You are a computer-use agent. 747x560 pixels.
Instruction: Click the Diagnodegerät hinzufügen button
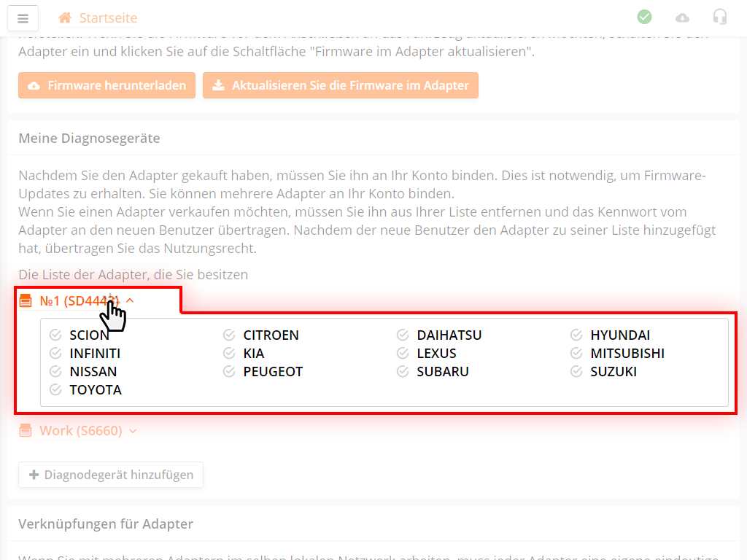pos(111,475)
